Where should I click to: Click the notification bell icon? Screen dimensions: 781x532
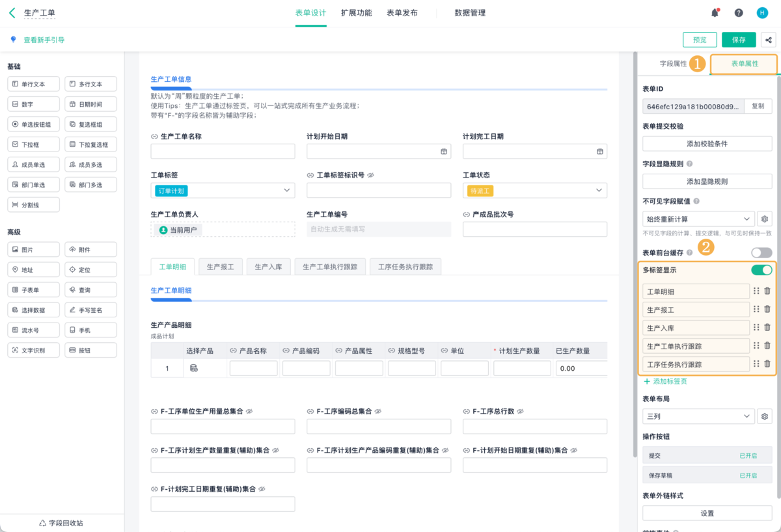(715, 12)
